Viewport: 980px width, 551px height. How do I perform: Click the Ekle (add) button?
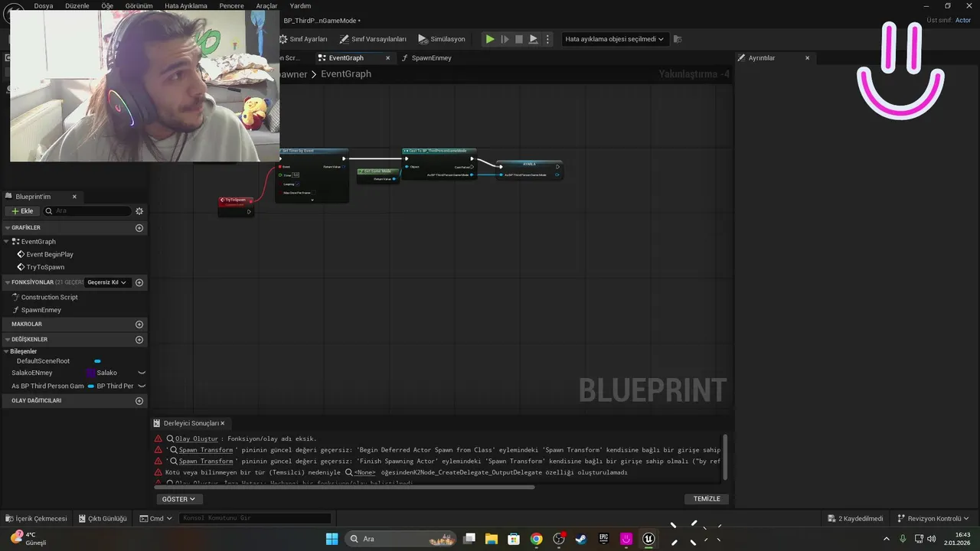[22, 211]
